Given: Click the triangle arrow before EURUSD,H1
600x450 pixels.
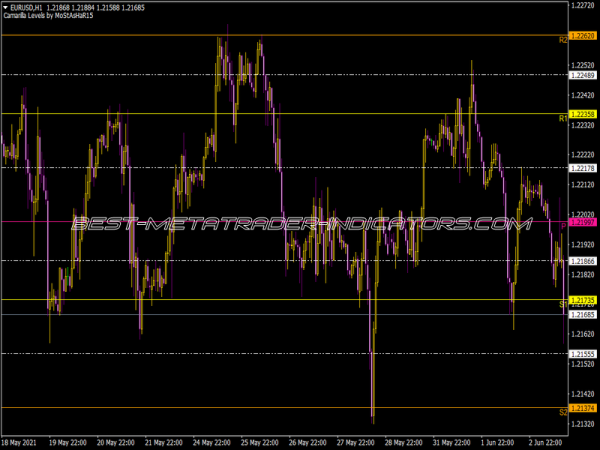Looking at the screenshot, I should click(5, 7).
